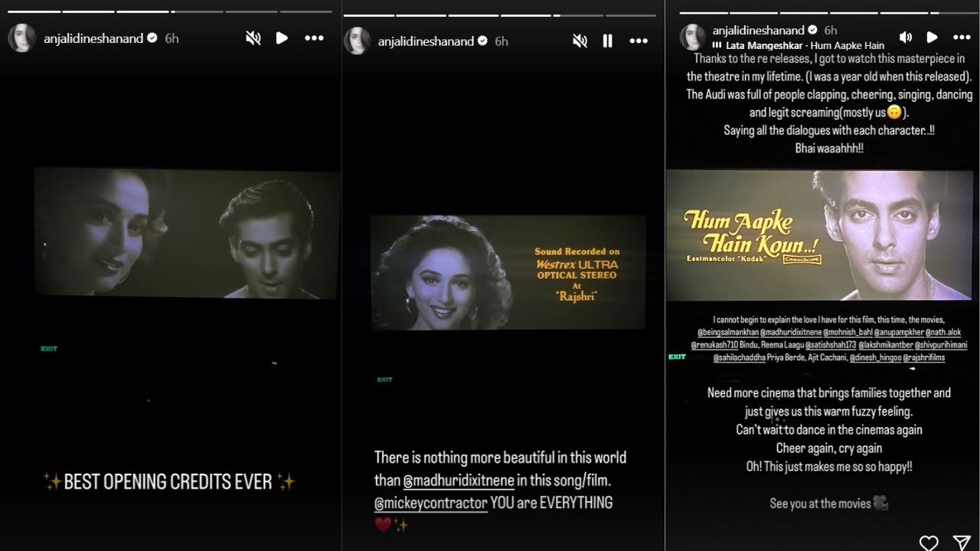Pause the middle story
The height and width of the screenshot is (551, 980).
[x=607, y=41]
